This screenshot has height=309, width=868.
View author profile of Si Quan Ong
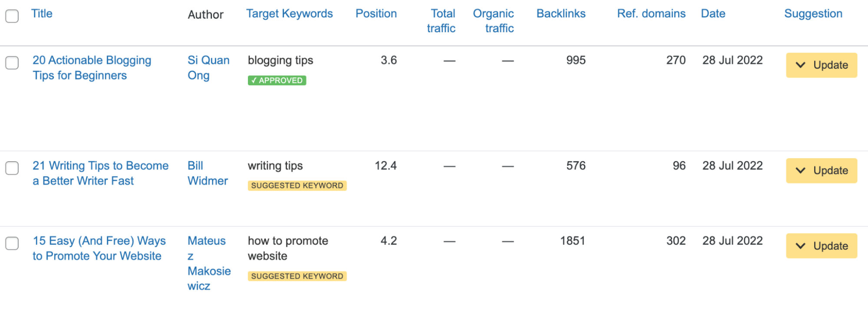(208, 67)
